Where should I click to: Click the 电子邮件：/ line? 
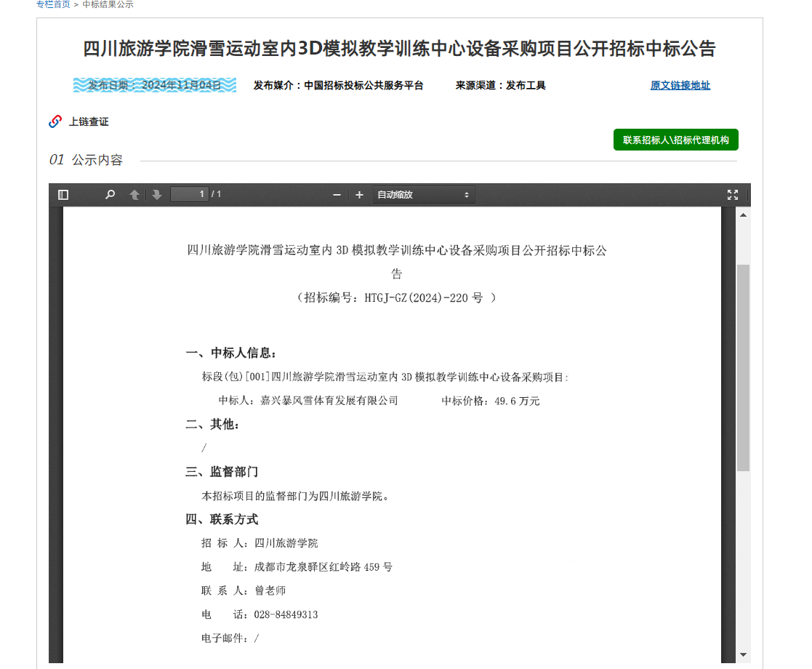click(x=230, y=638)
